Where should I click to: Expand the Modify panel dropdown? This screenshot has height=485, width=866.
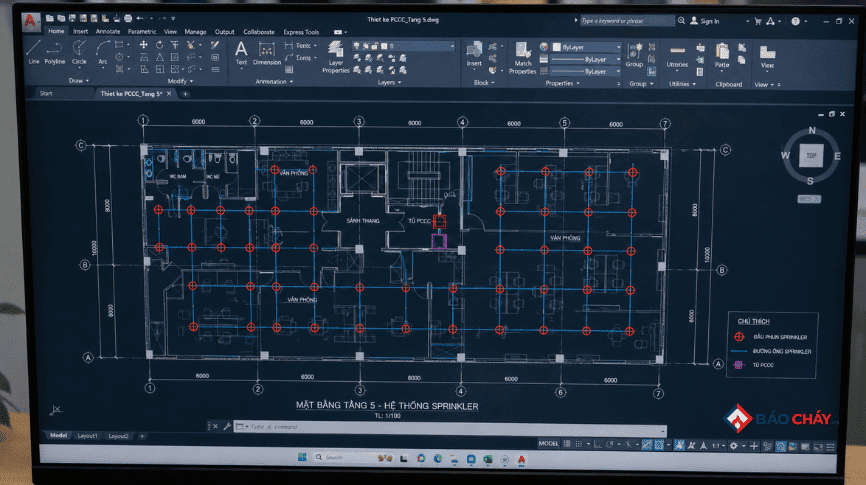pos(180,81)
